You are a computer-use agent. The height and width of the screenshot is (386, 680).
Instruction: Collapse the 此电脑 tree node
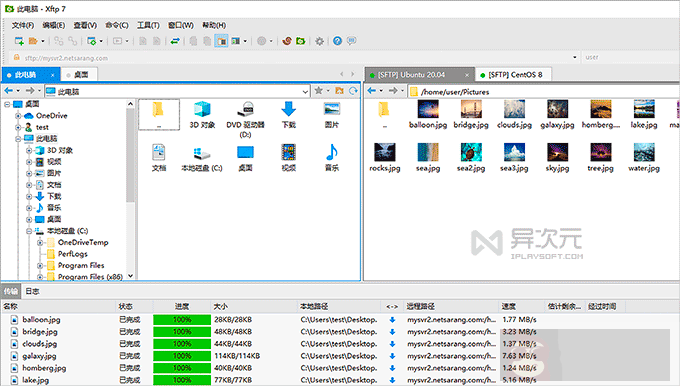(18, 139)
